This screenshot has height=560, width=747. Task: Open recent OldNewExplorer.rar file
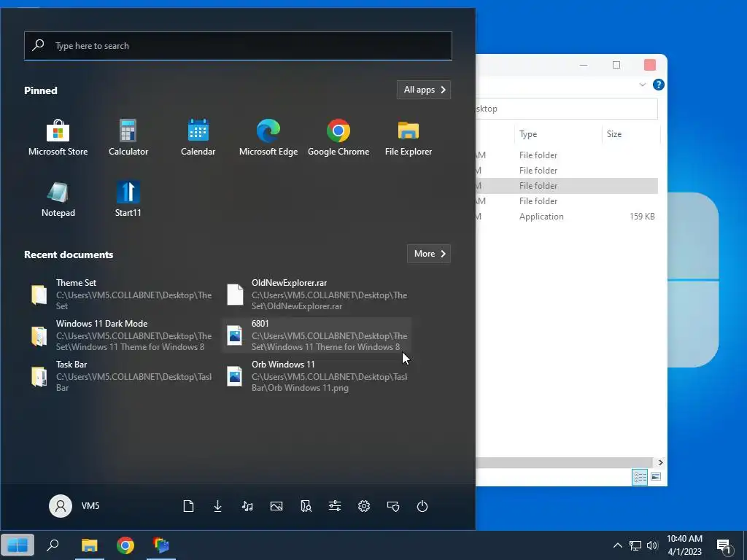[x=317, y=295]
